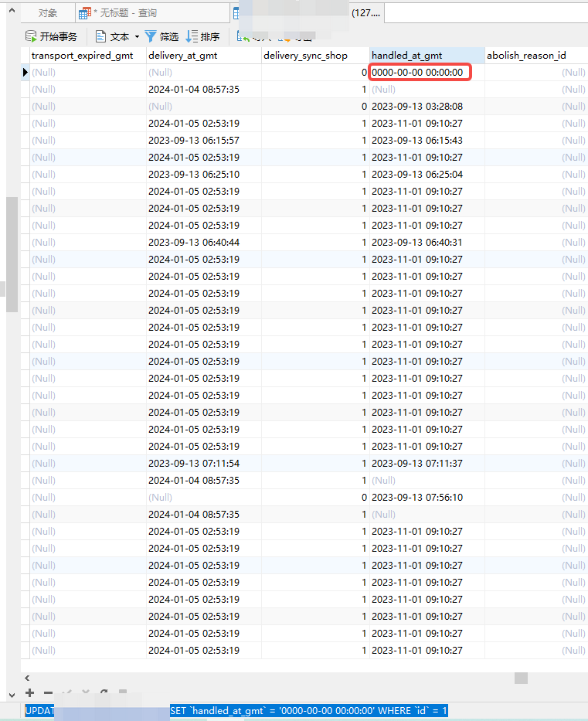
Task: Click the horizontal scrollbar left arrow
Action: 27,678
